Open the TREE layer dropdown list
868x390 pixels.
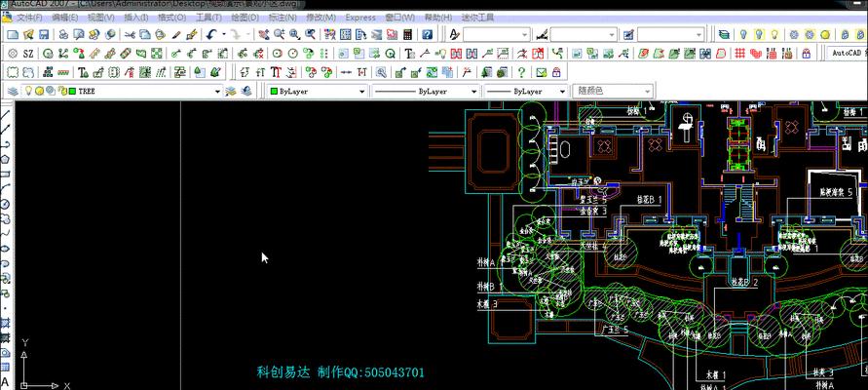point(217,92)
